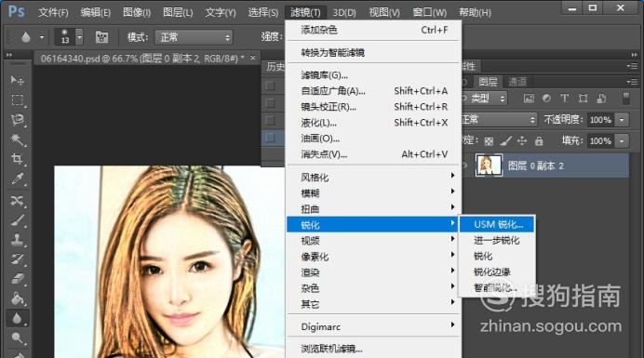Toggle third history state checkbox
The height and width of the screenshot is (358, 644).
270,120
